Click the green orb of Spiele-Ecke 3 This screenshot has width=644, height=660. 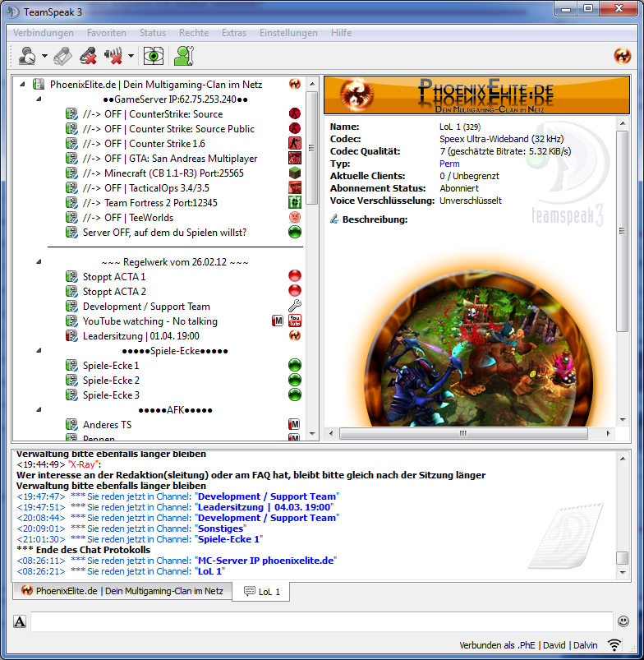point(295,395)
